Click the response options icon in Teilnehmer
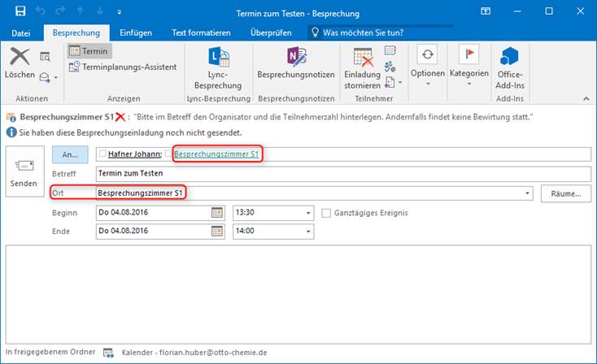This screenshot has height=364, width=597. (390, 82)
